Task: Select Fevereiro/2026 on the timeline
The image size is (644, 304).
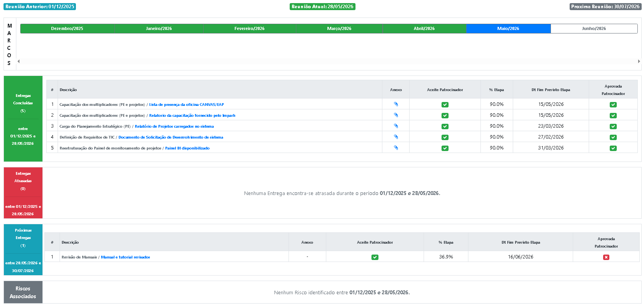Action: (x=250, y=28)
